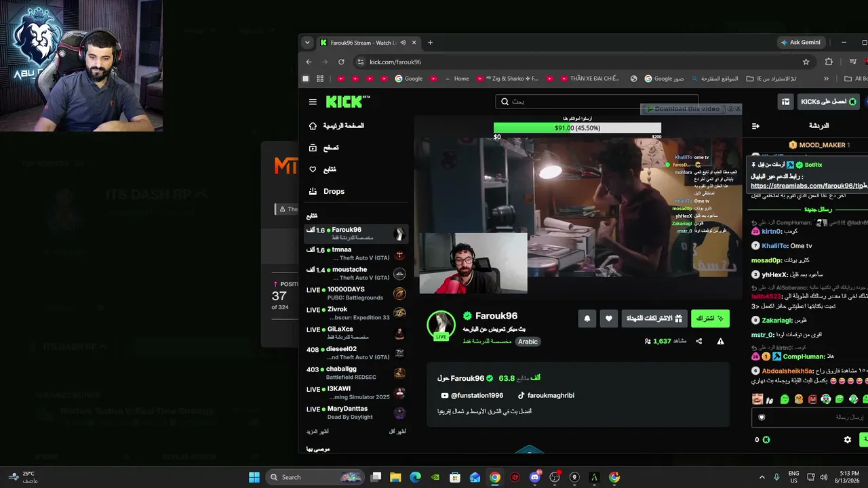This screenshot has width=868, height=488.
Task: Click the address bar showing kick.com/farouk96
Action: [x=583, y=62]
